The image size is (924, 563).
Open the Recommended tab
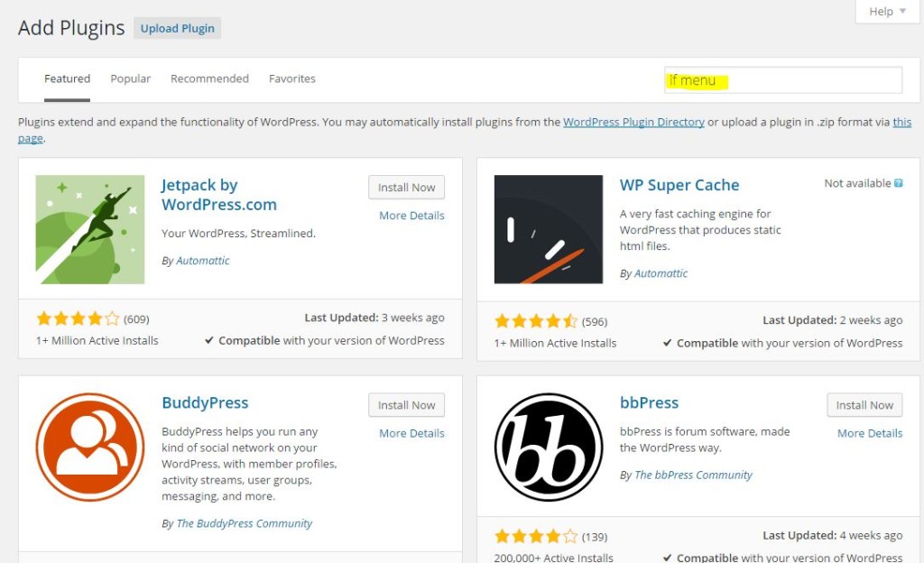pos(209,78)
